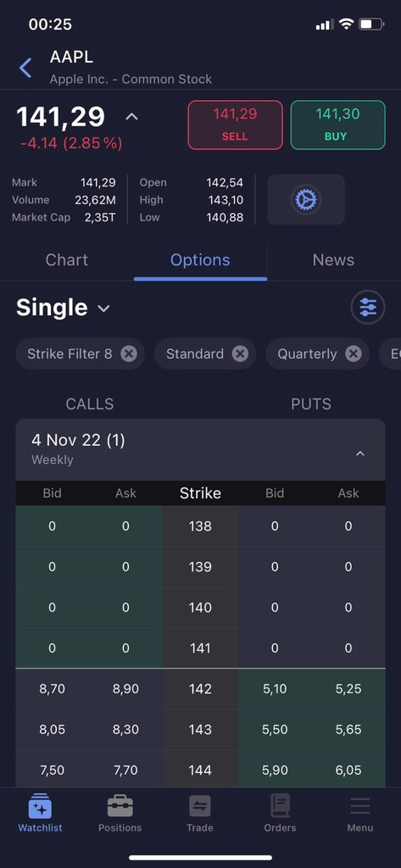
Task: Open the Trade icon in bottom bar
Action: [x=200, y=806]
